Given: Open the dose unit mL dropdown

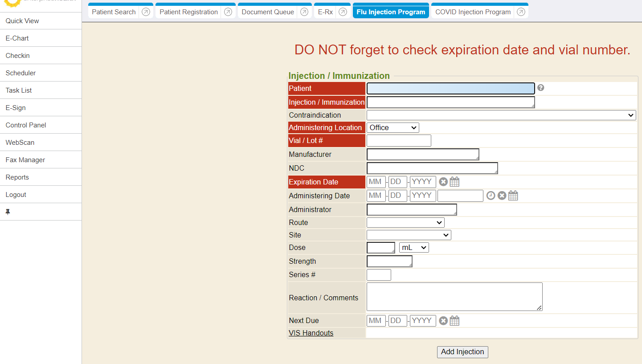Looking at the screenshot, I should point(413,248).
